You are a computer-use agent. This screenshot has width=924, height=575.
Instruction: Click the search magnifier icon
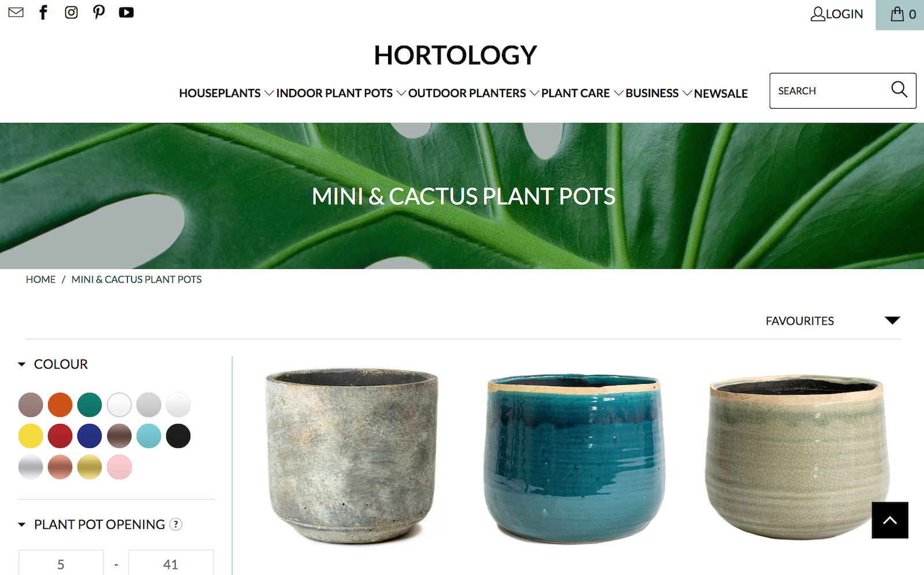point(899,90)
